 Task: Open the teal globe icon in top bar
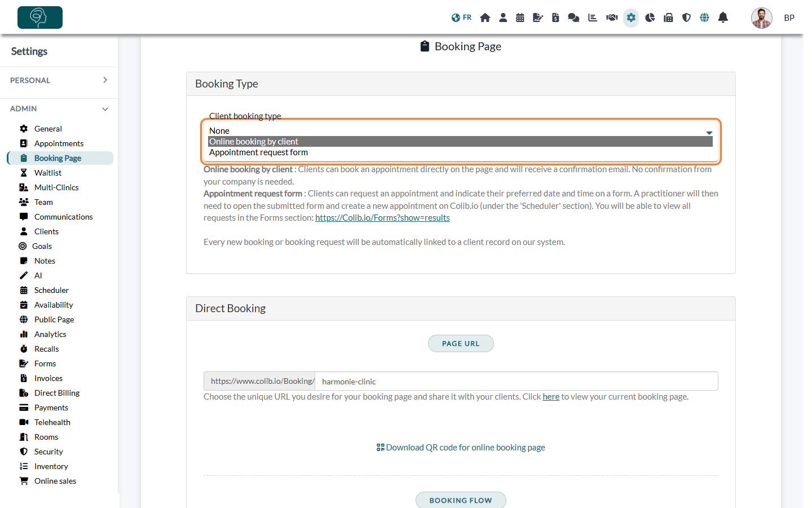704,17
